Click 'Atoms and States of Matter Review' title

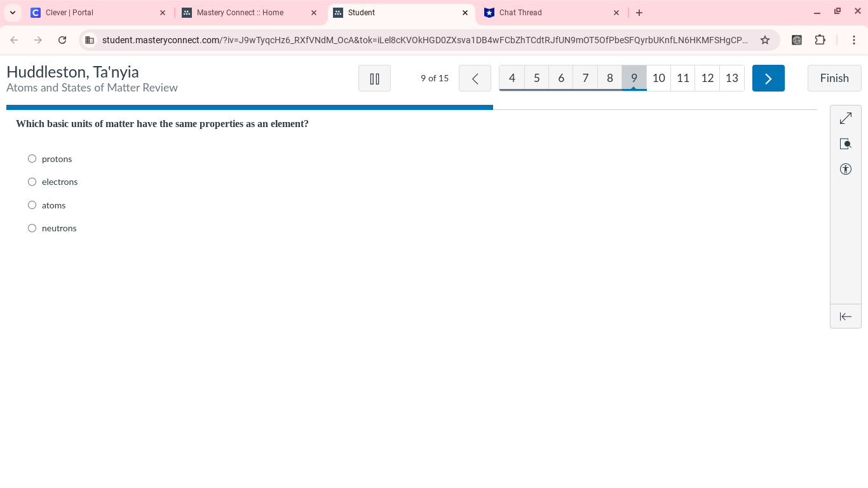[x=92, y=88]
